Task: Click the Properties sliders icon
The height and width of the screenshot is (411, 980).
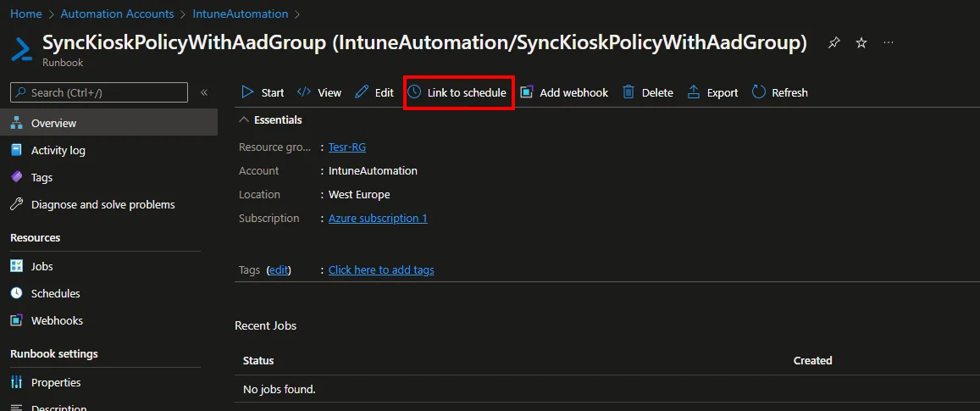Action: click(17, 382)
